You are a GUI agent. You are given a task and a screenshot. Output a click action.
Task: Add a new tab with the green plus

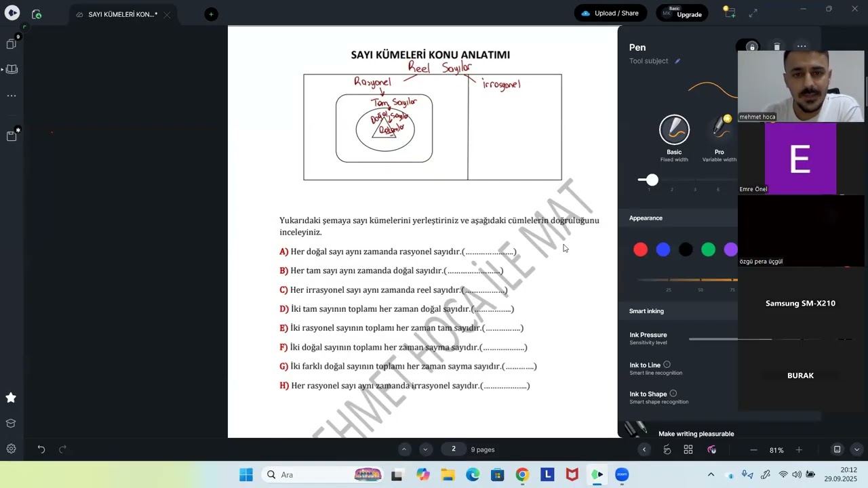pyautogui.click(x=211, y=14)
